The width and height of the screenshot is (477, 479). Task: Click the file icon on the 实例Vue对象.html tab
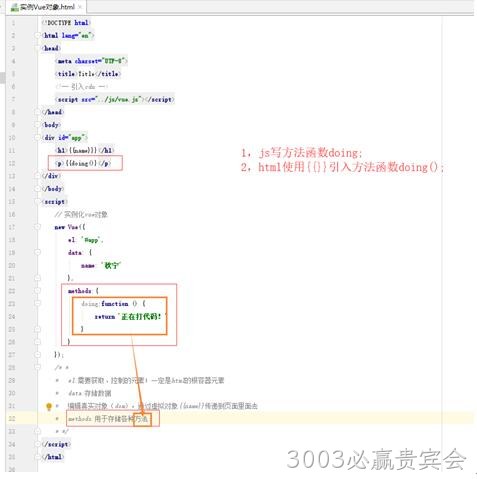pyautogui.click(x=14, y=8)
